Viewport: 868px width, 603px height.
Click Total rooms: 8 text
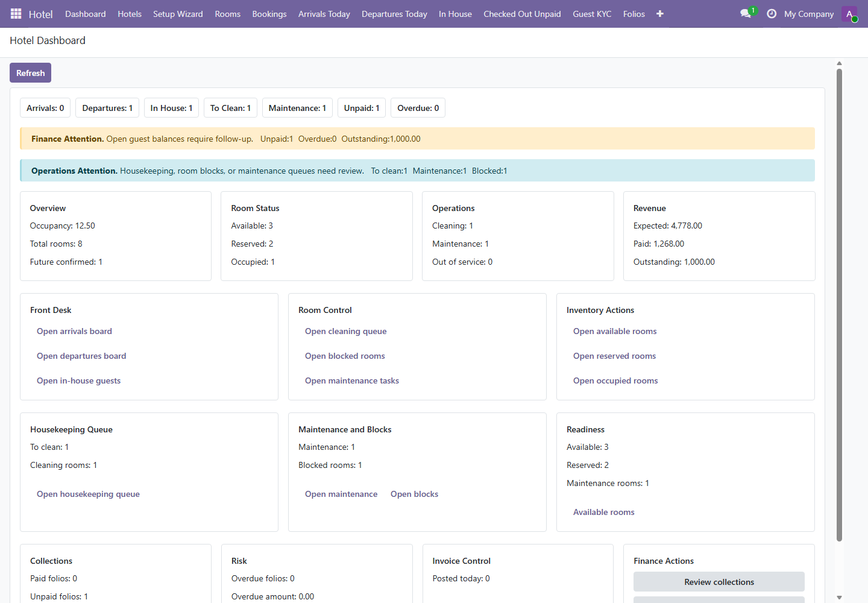[x=56, y=244]
